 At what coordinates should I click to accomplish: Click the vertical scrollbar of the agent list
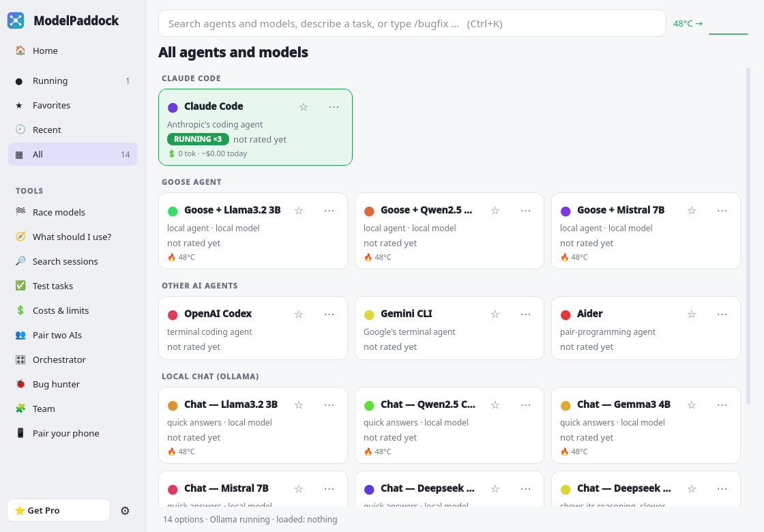748,236
